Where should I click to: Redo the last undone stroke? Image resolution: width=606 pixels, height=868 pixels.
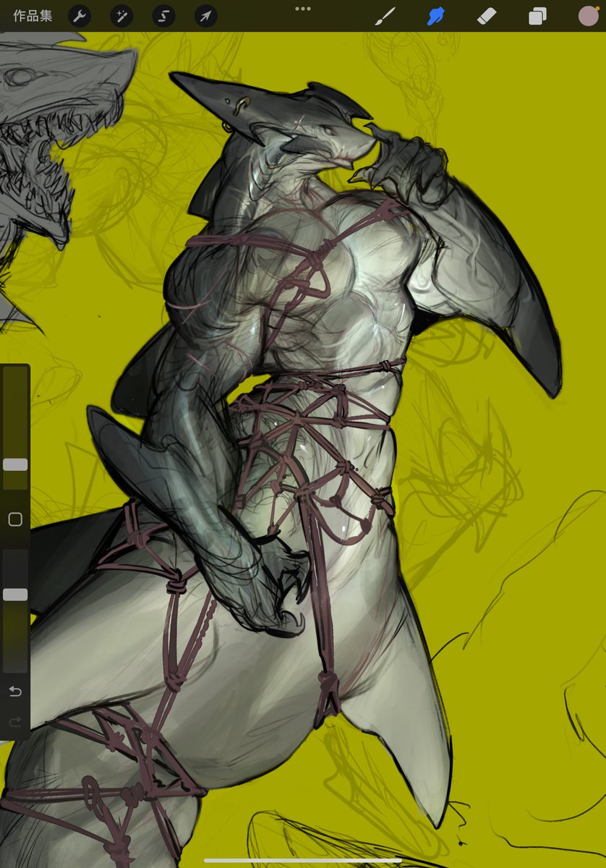point(15,721)
